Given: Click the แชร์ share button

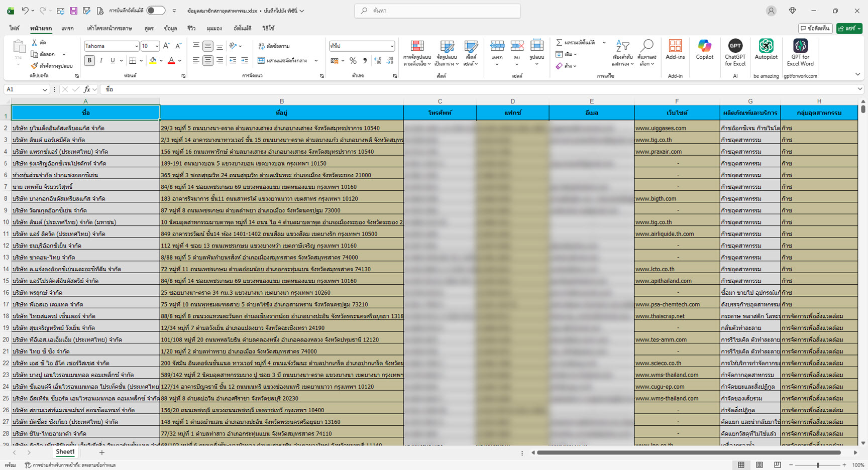Looking at the screenshot, I should coord(849,29).
